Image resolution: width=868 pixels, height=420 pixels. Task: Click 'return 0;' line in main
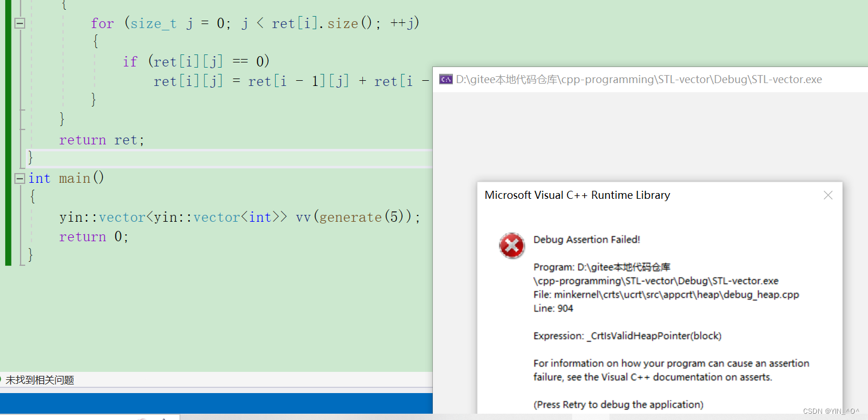[94, 237]
